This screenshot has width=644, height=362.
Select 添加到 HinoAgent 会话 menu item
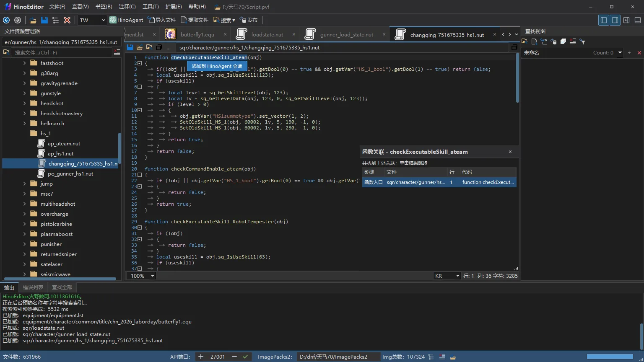point(217,66)
